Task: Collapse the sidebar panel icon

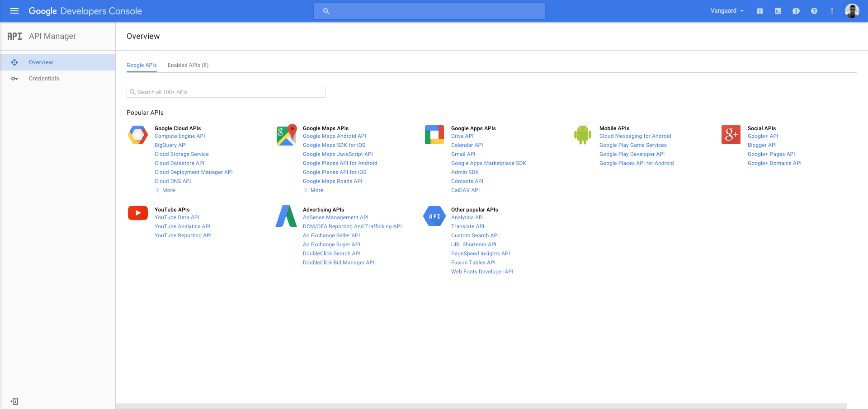Action: [x=14, y=401]
